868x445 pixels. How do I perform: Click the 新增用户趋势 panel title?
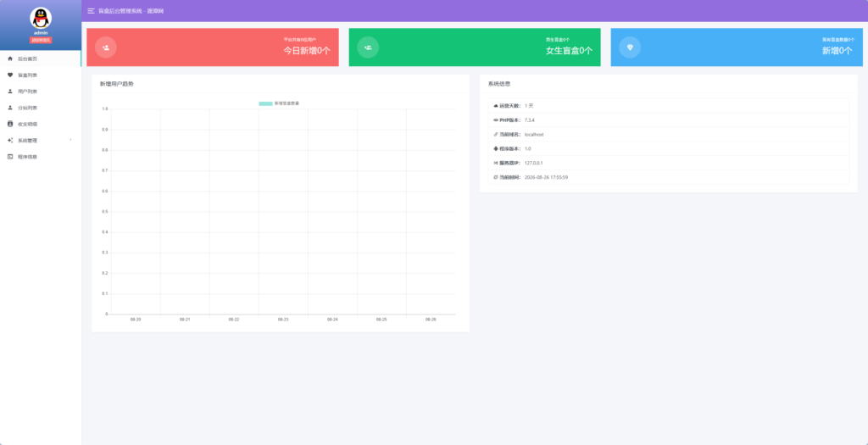116,84
